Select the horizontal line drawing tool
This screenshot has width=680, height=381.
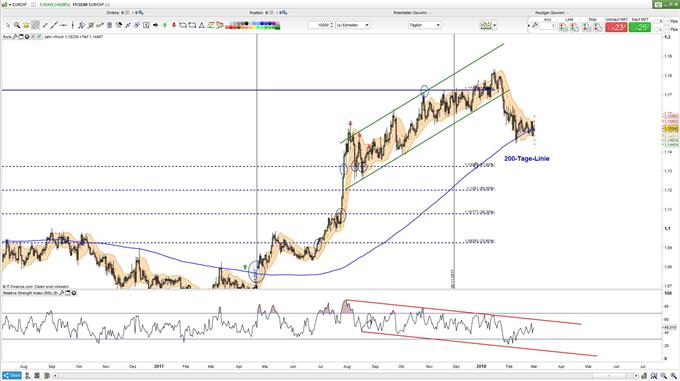tap(63, 25)
